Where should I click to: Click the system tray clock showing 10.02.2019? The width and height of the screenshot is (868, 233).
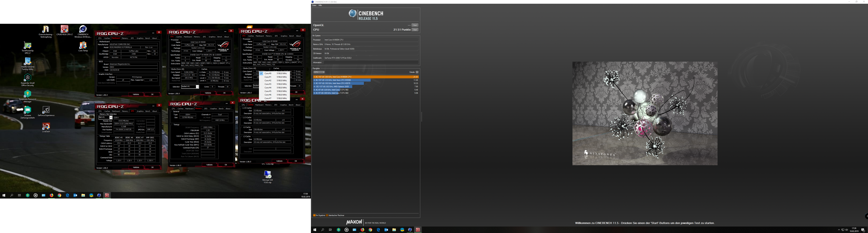coord(854,230)
